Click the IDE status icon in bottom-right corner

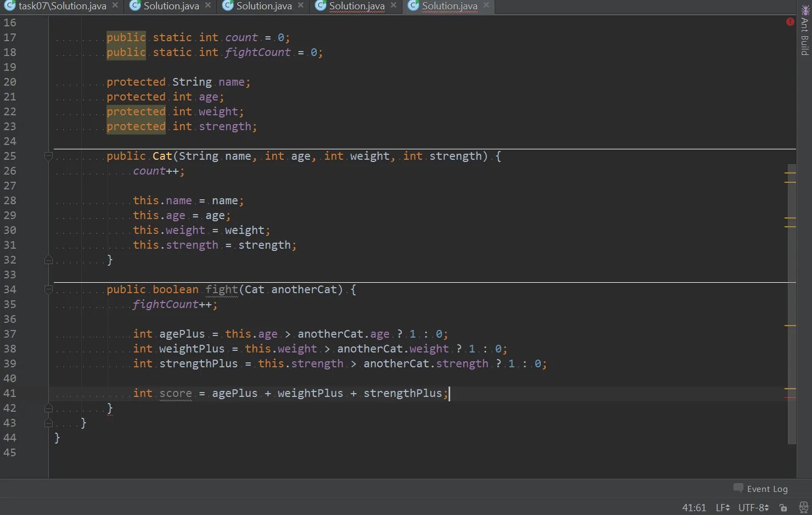click(x=804, y=507)
